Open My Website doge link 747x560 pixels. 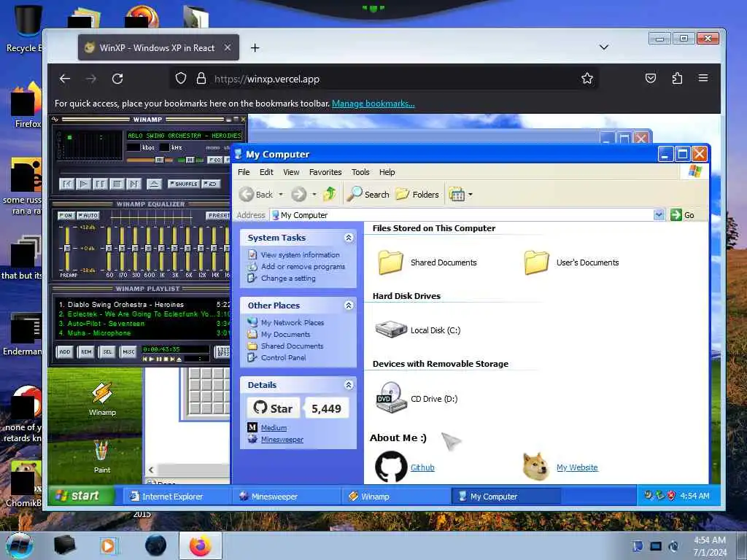coord(577,467)
